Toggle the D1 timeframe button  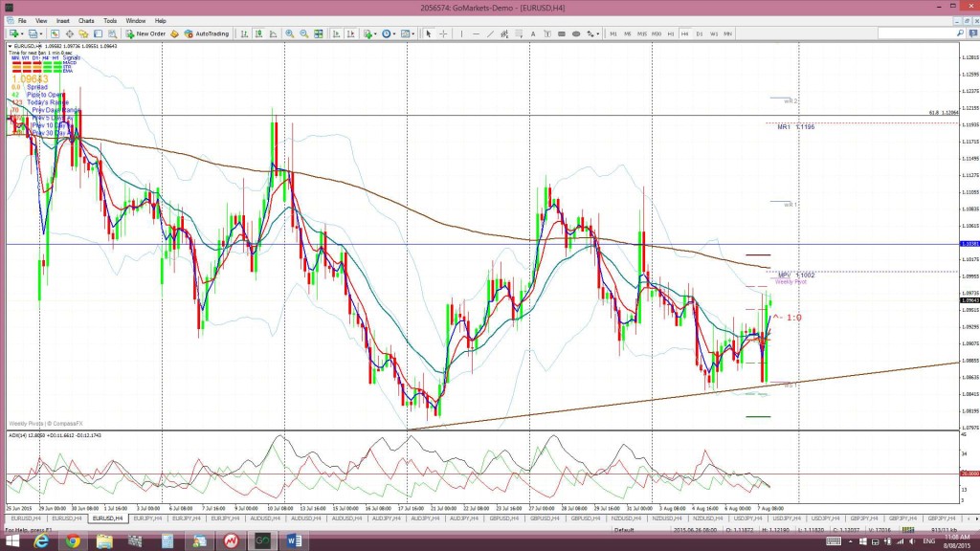click(700, 33)
